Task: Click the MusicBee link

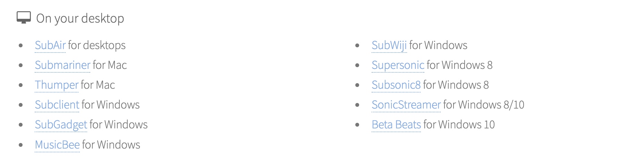Action: (x=57, y=145)
